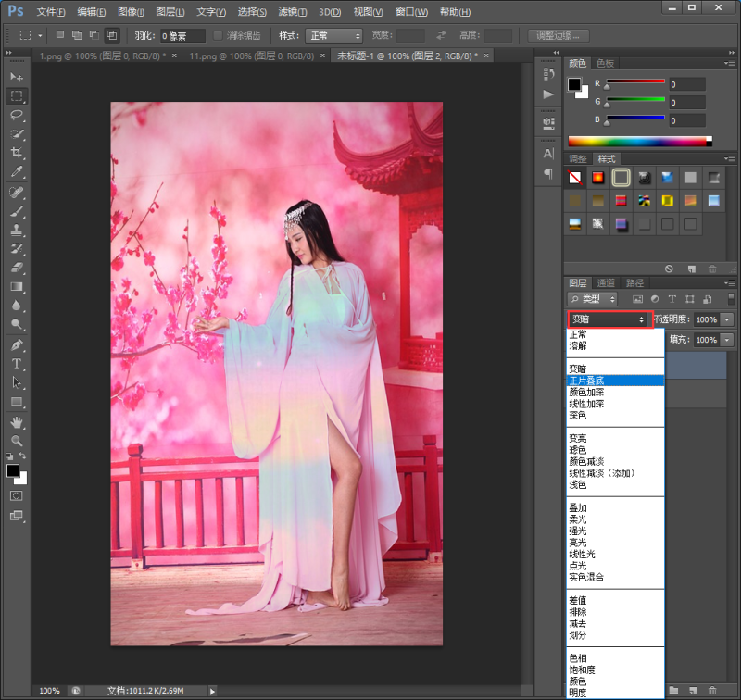The image size is (741, 700).
Task: Open the selection mode dropdown showing 正常
Action: click(332, 35)
